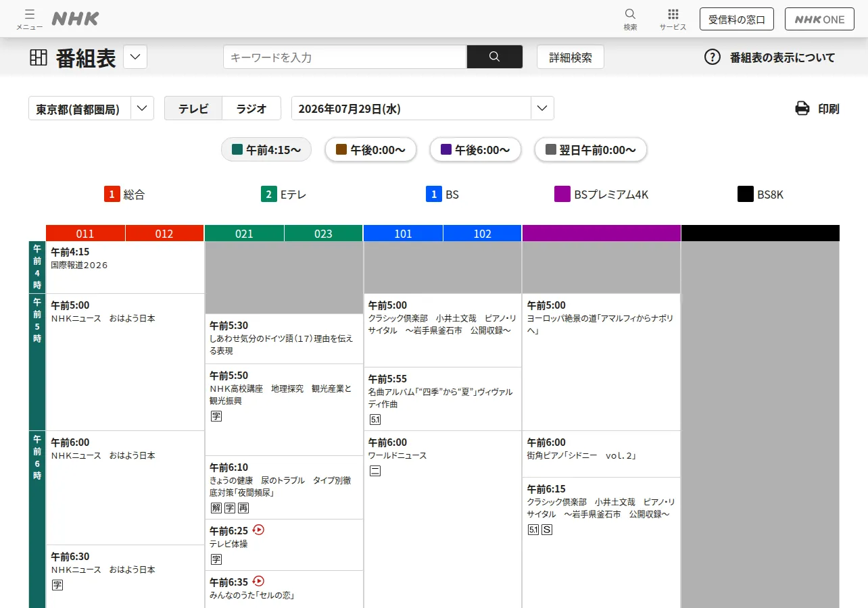Switch to テレビ listings
Viewport: 868px width, 608px height.
pos(193,108)
